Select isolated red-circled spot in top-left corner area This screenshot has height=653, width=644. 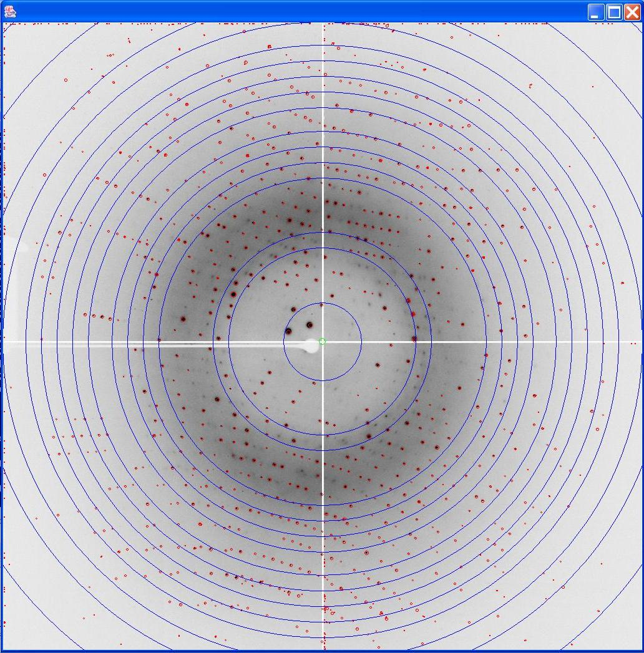(66, 80)
